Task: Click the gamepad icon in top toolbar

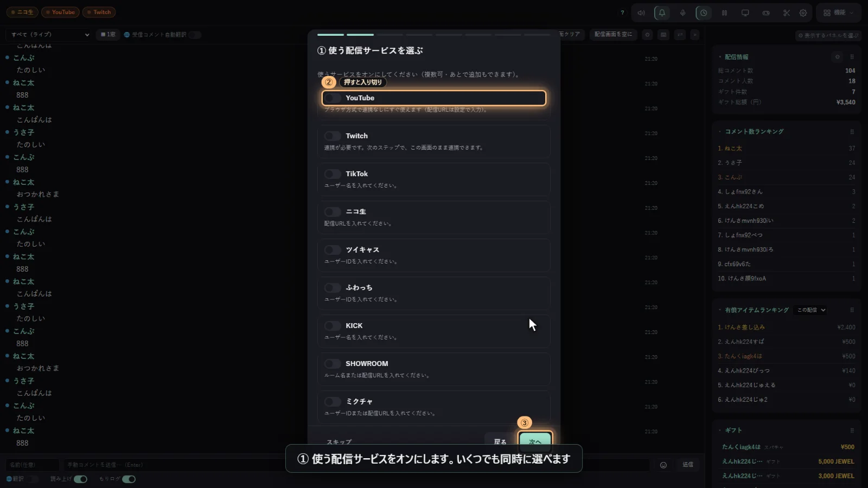Action: (x=766, y=12)
